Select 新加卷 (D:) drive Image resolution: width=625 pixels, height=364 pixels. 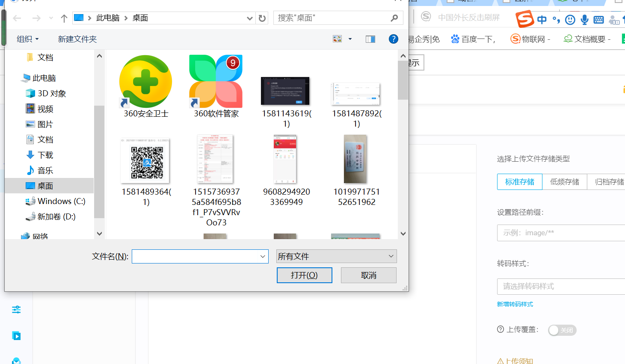51,216
